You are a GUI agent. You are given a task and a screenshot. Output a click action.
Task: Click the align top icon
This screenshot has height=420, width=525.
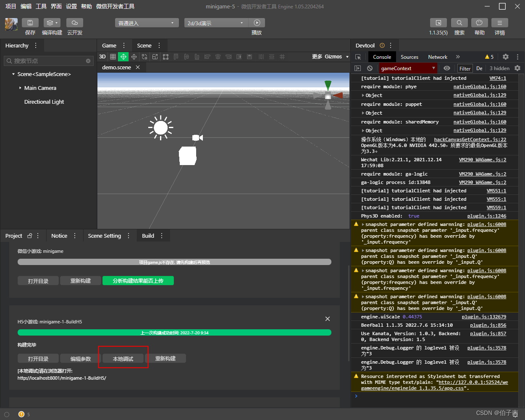pos(176,57)
